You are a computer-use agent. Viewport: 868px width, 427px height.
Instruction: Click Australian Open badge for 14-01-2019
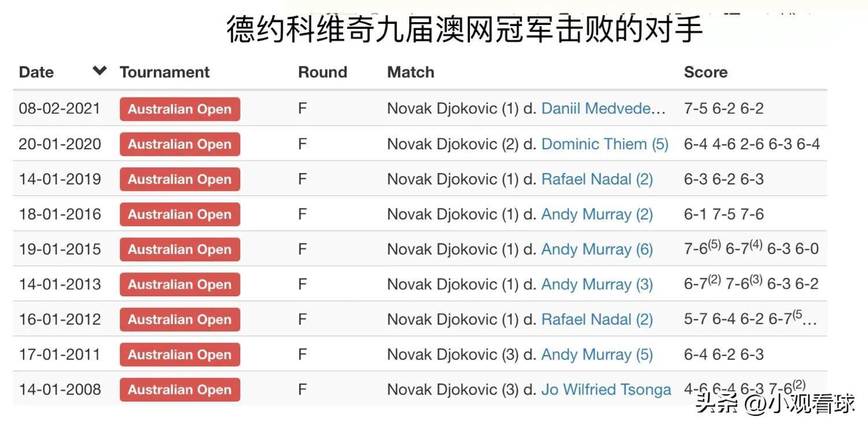pos(180,179)
